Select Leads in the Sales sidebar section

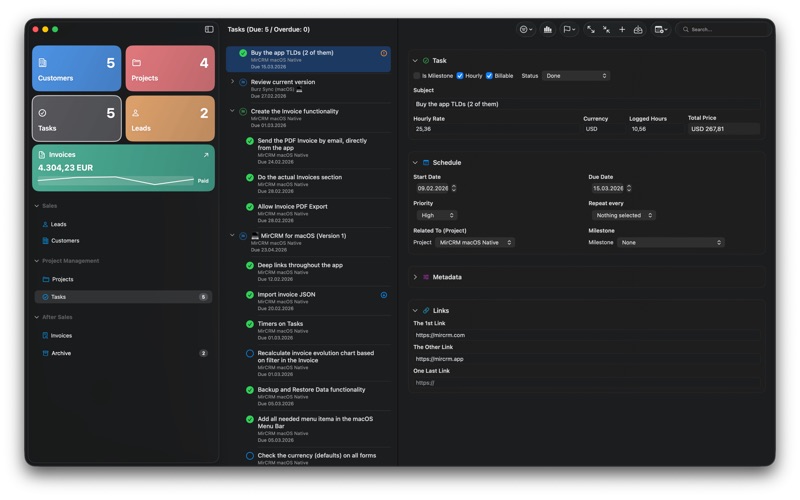click(123, 224)
